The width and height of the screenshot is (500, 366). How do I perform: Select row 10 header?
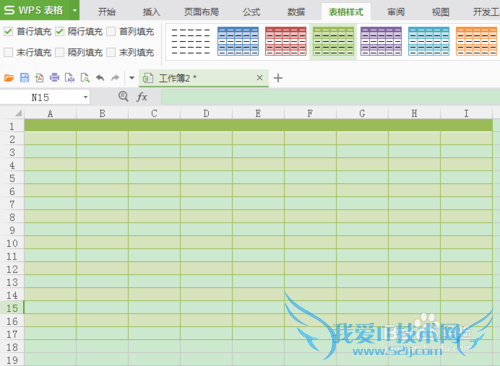tap(12, 243)
